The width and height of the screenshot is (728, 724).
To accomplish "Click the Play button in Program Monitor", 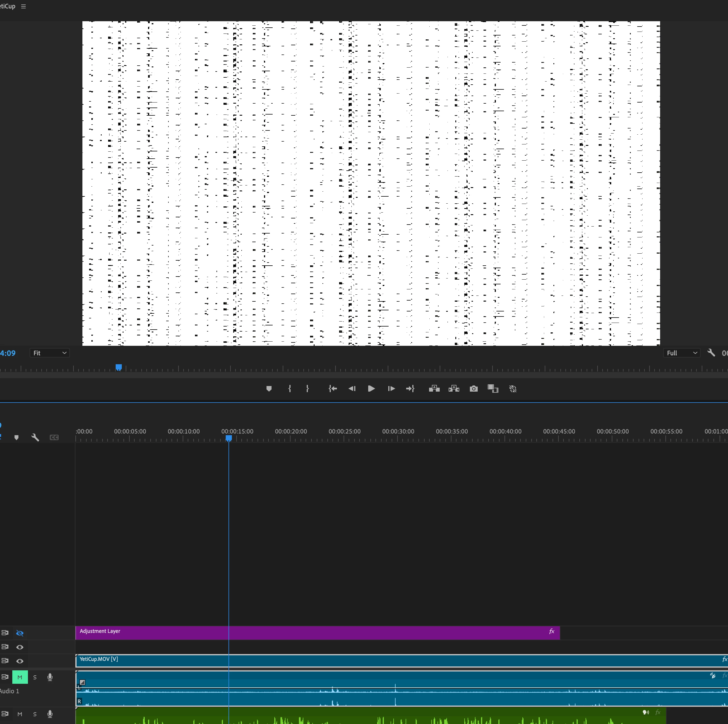I will click(x=371, y=389).
